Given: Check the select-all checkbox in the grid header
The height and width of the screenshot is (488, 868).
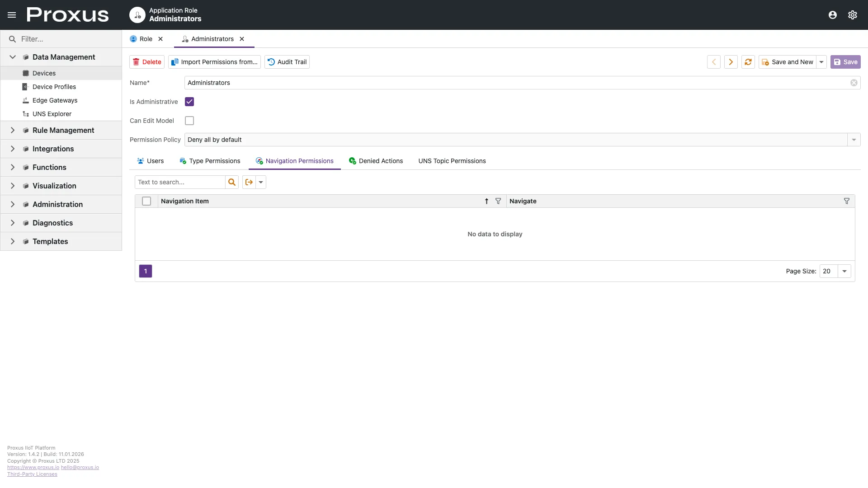Looking at the screenshot, I should pyautogui.click(x=146, y=201).
